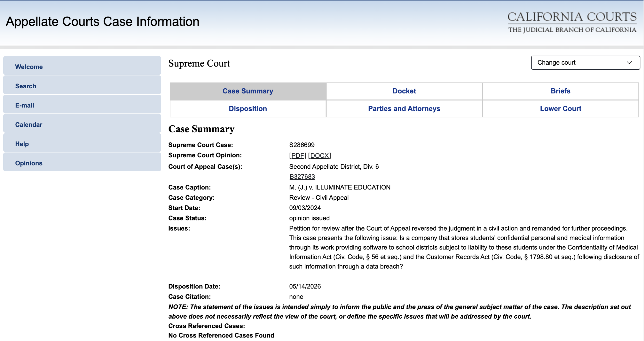Click the 'Cross Referenced Cases:' label
Screen dimensions: 644x341
pyautogui.click(x=207, y=326)
